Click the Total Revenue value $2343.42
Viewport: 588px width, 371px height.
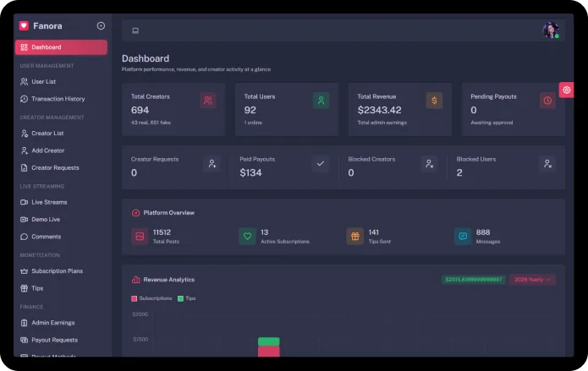pos(379,110)
